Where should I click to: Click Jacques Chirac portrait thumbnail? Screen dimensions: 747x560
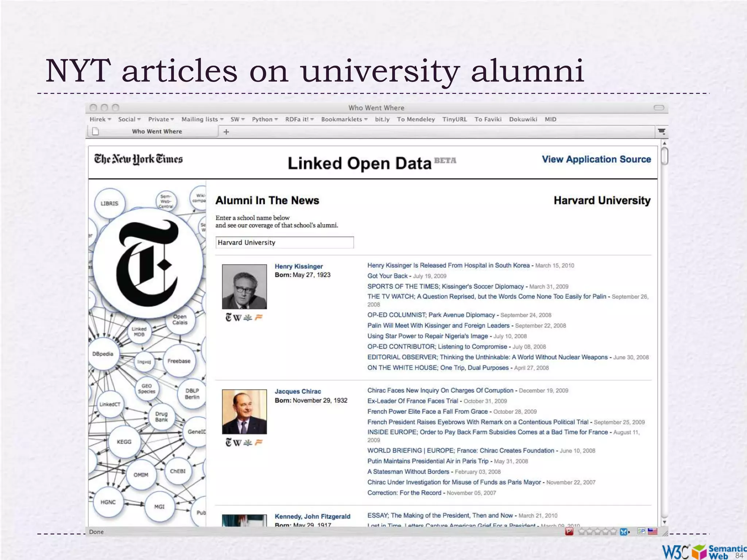click(244, 412)
